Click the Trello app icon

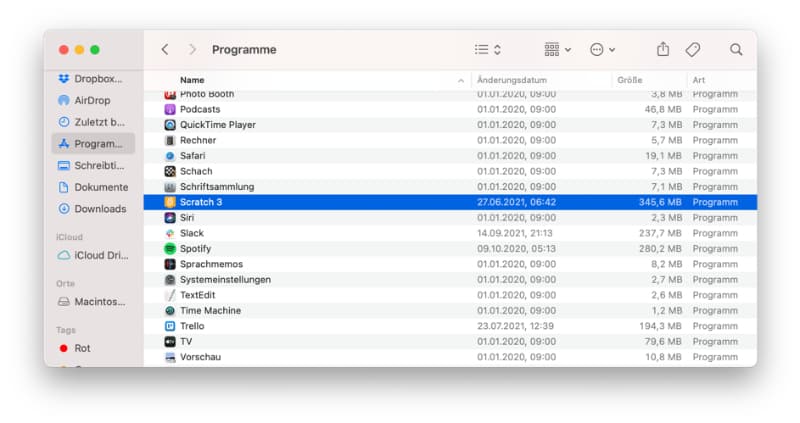(170, 326)
